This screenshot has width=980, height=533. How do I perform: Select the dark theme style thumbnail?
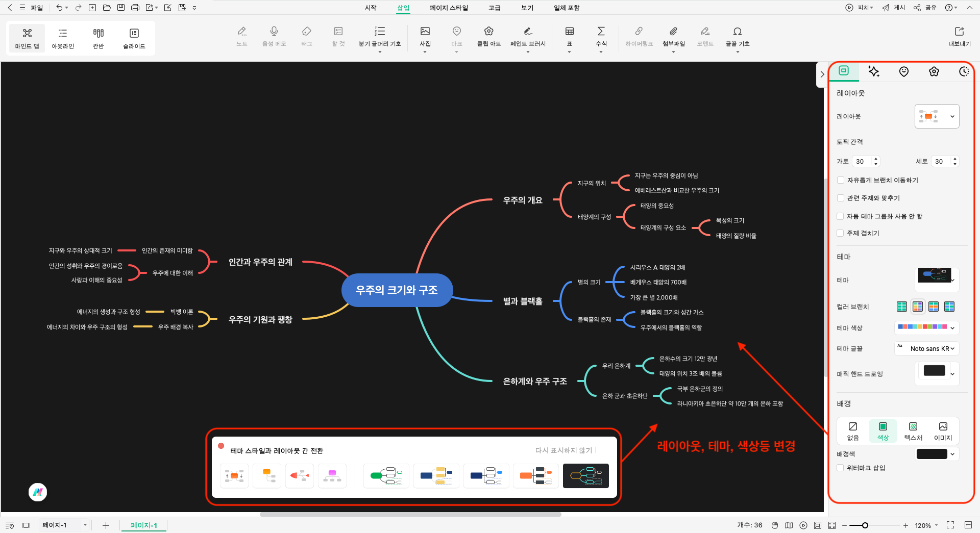[x=585, y=476]
